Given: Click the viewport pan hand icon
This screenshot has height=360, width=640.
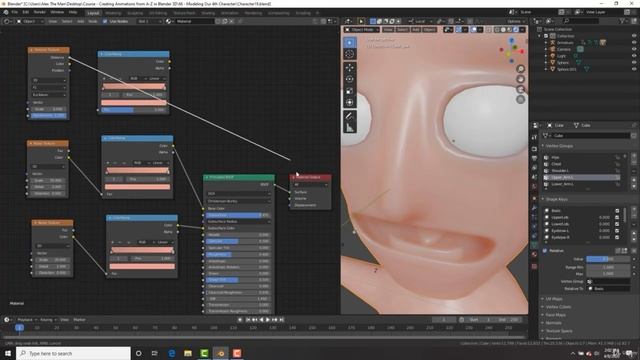Looking at the screenshot, I should [x=520, y=79].
